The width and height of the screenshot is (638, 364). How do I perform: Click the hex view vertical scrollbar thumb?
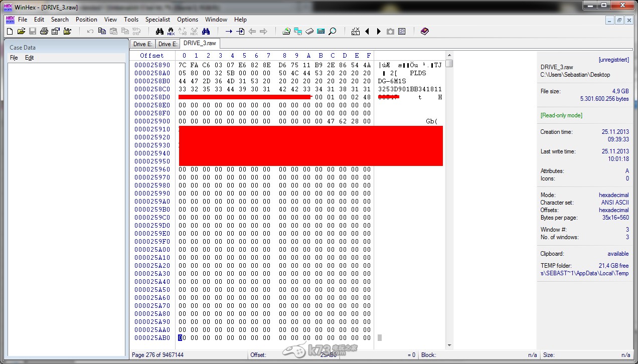click(449, 63)
